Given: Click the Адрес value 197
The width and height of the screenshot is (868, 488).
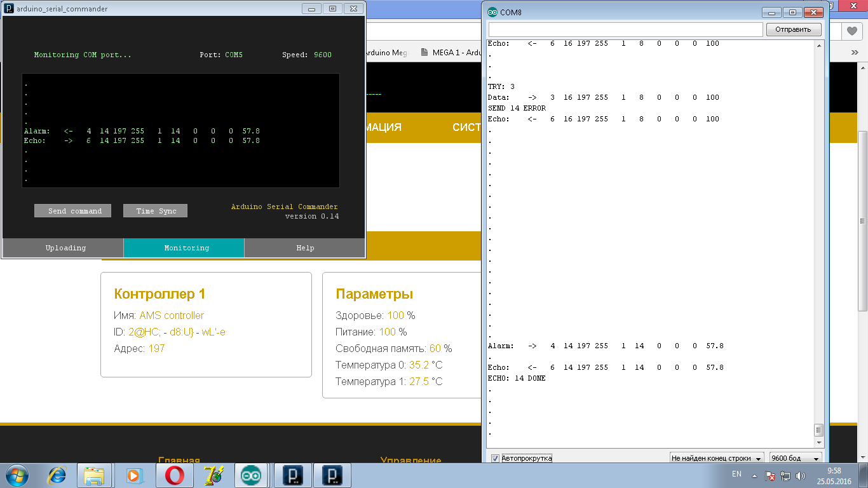Looking at the screenshot, I should click(x=156, y=349).
